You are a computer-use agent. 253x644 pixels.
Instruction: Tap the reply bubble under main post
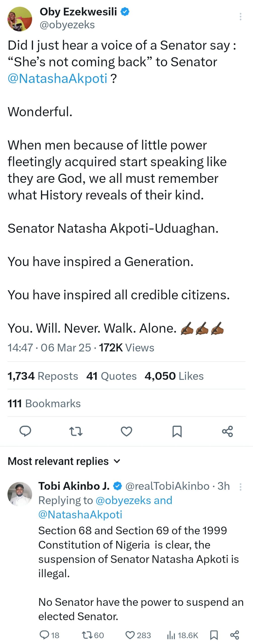pos(25,431)
